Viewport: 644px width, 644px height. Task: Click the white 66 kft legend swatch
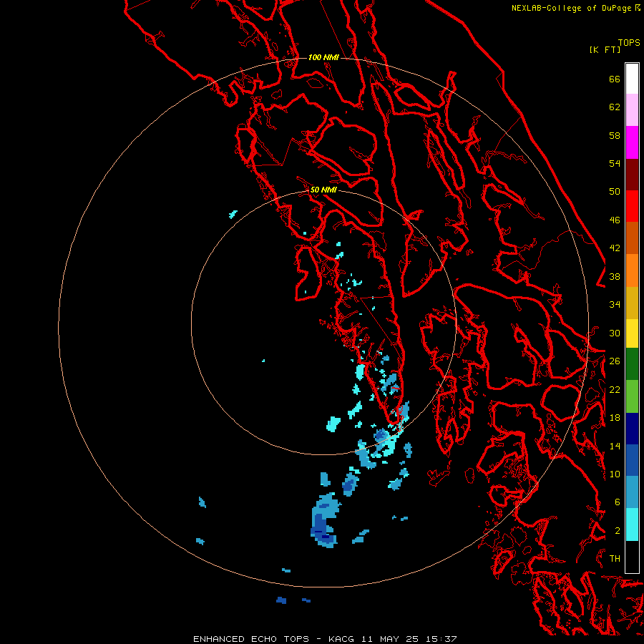tap(632, 79)
